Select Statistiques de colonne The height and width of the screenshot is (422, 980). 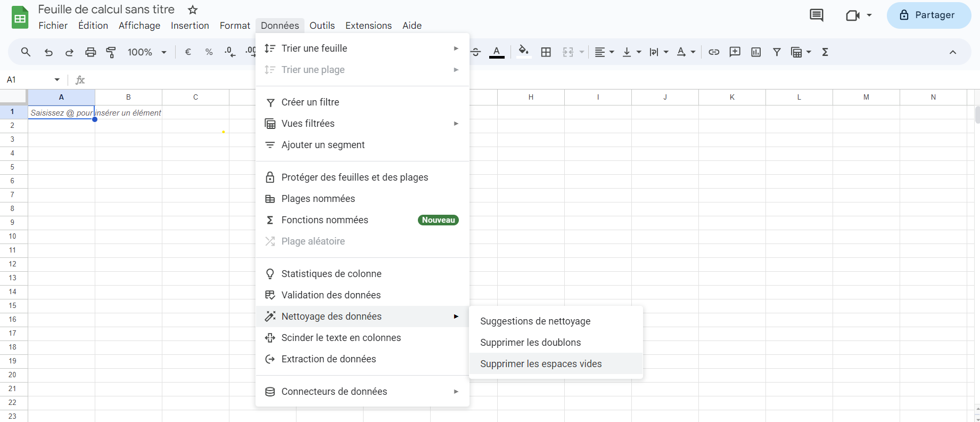tap(363, 274)
